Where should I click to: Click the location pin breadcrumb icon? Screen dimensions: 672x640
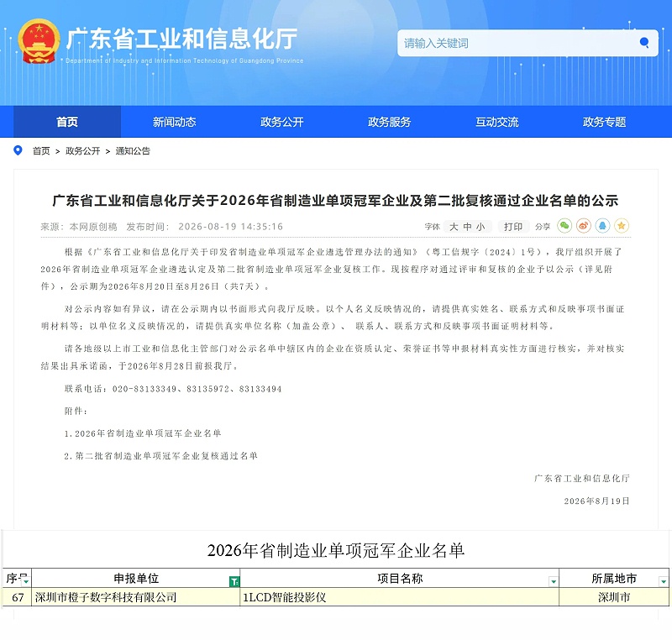(18, 150)
